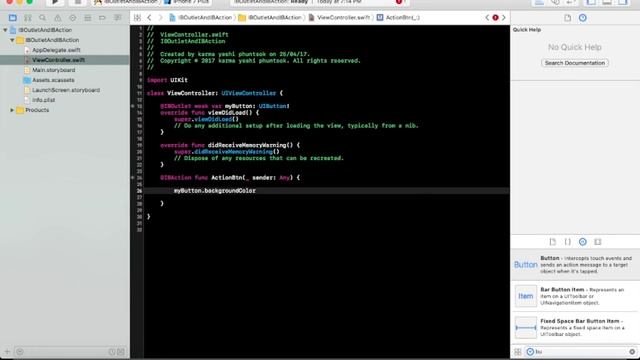Open jump bar ViewController.swift segment

tap(339, 18)
